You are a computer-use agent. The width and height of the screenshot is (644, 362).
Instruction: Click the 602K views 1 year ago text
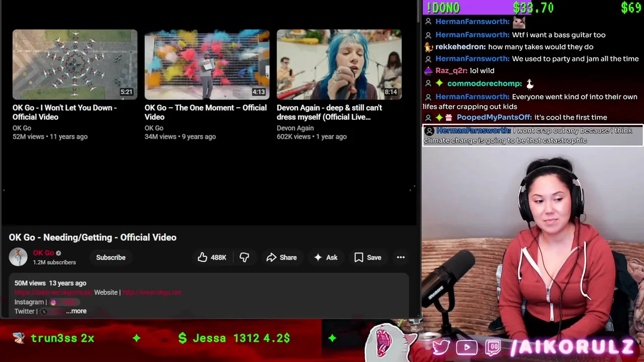pyautogui.click(x=311, y=137)
